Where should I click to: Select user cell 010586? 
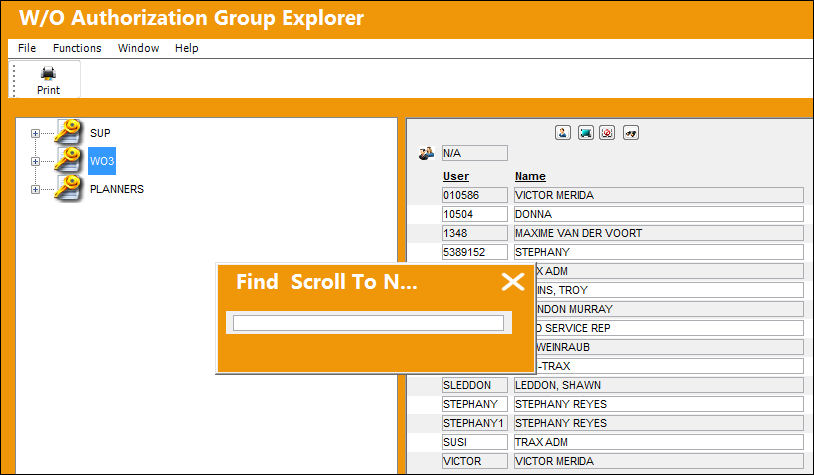pyautogui.click(x=474, y=195)
